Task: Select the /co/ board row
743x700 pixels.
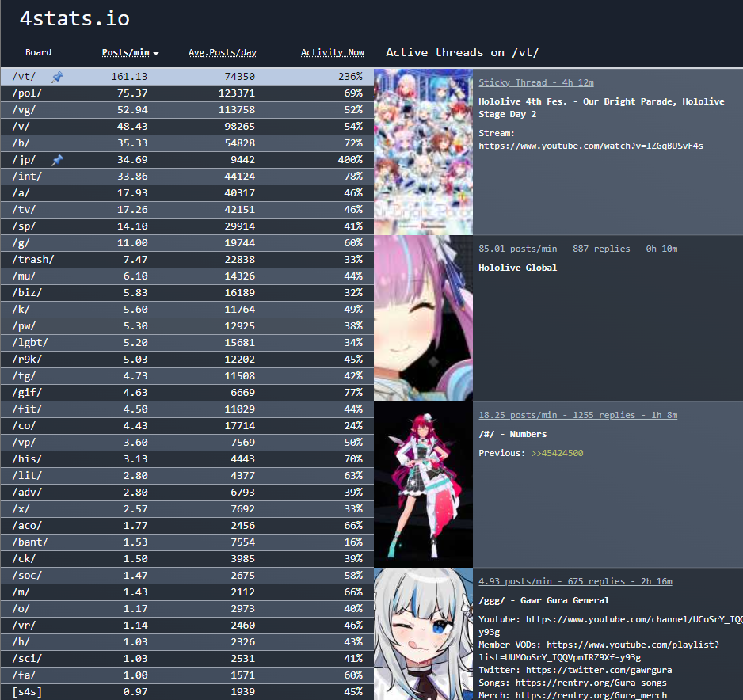Action: 187,426
